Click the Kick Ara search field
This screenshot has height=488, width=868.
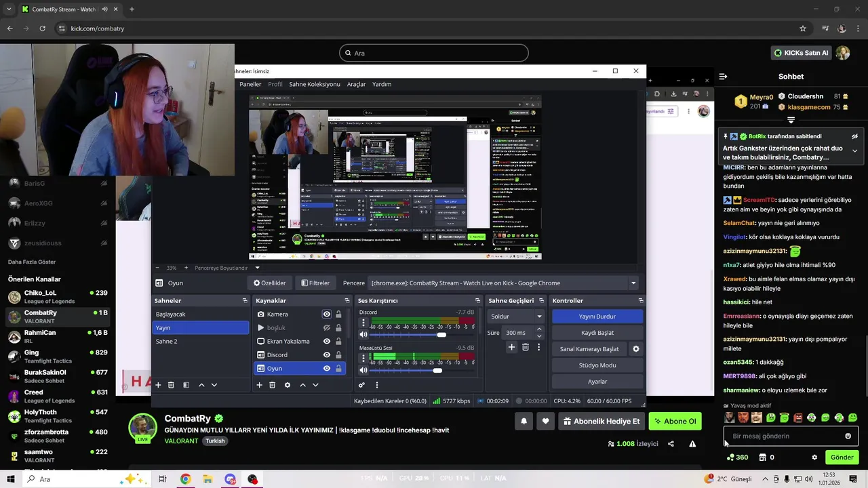pyautogui.click(x=434, y=53)
